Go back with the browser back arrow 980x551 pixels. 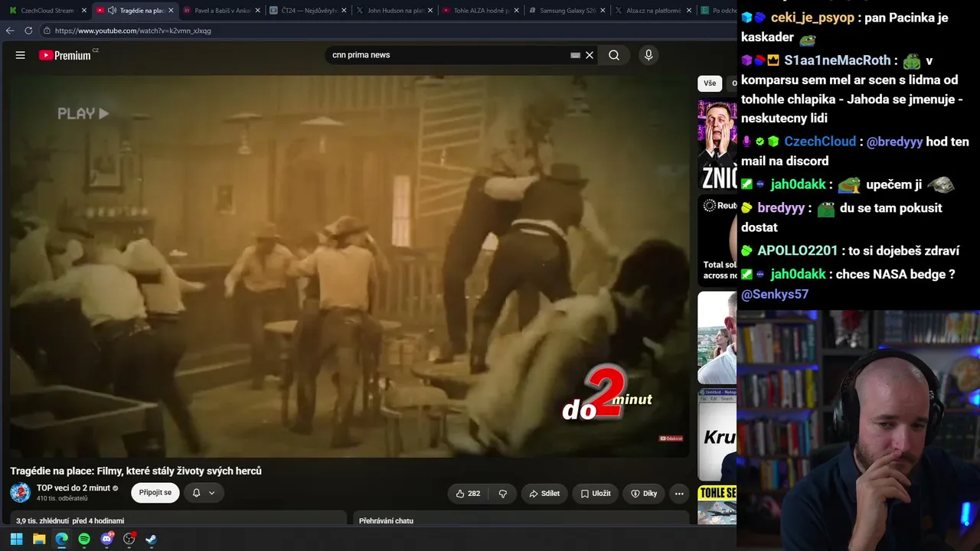pyautogui.click(x=10, y=31)
